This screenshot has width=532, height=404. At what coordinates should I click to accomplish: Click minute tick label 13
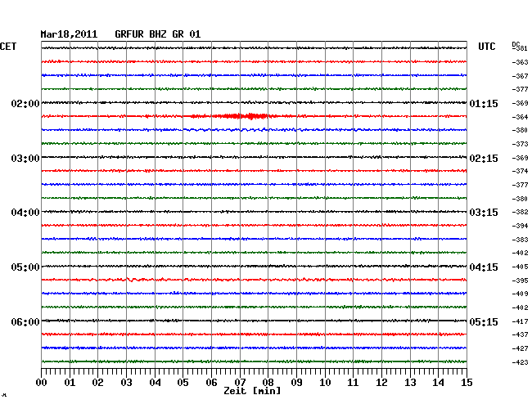[x=410, y=383]
